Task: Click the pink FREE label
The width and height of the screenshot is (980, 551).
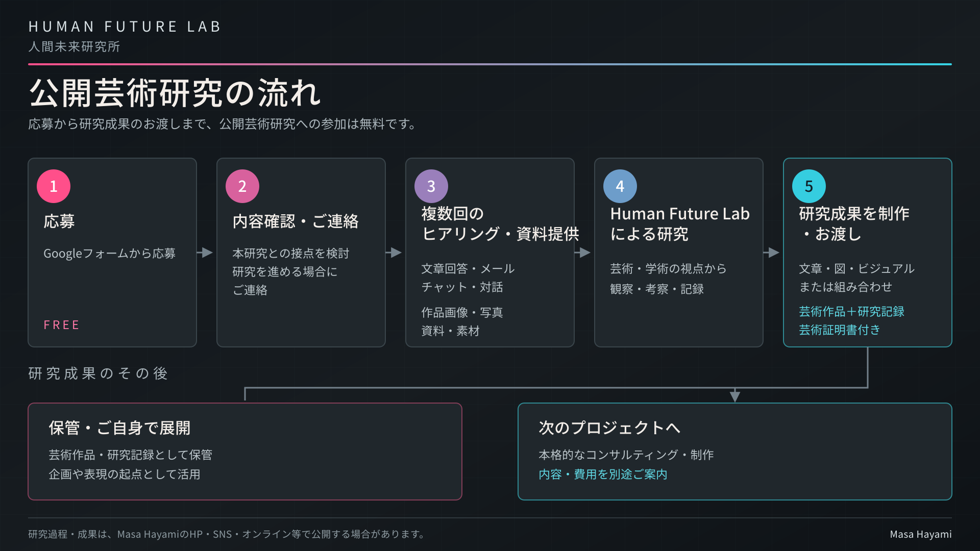Action: click(62, 325)
